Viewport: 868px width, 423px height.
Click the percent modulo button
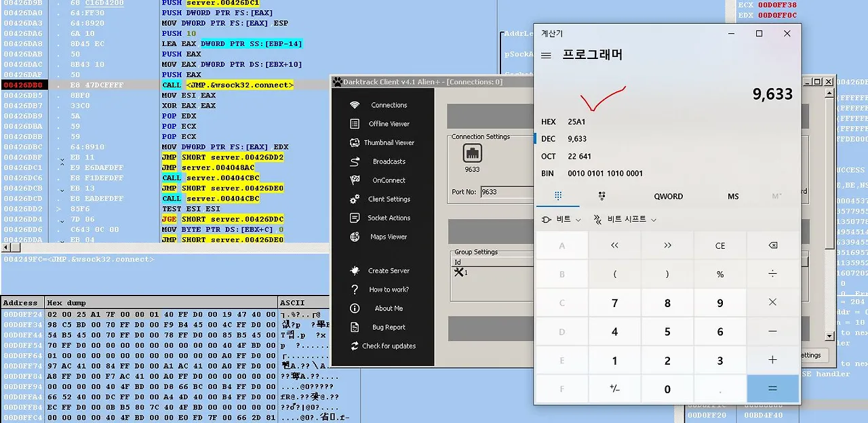(x=720, y=275)
